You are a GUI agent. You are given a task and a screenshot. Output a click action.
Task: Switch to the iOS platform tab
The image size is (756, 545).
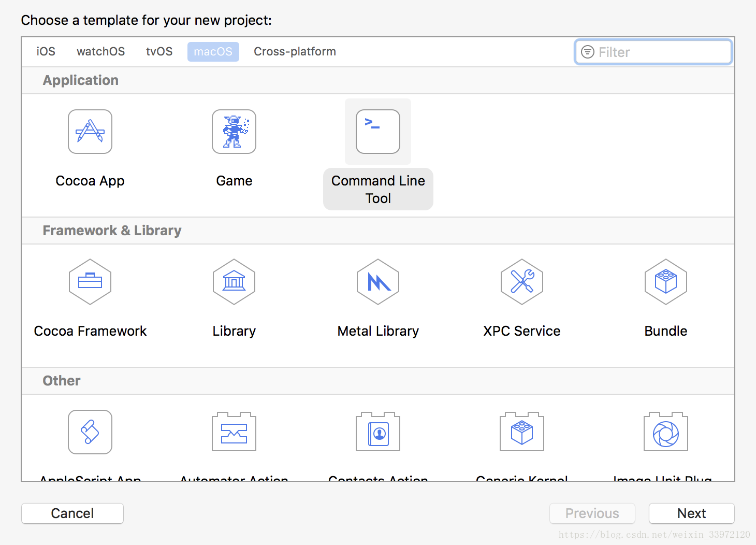click(46, 52)
